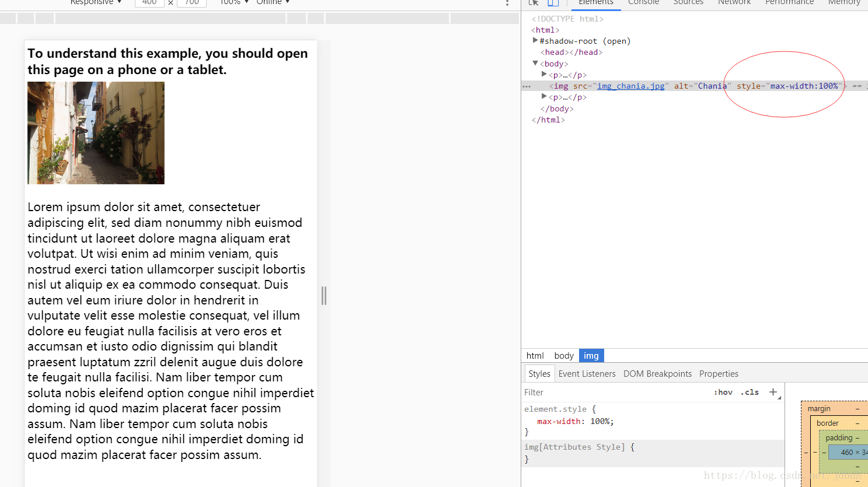This screenshot has height=487, width=868.
Task: Click the .cls element classes icon
Action: (749, 392)
